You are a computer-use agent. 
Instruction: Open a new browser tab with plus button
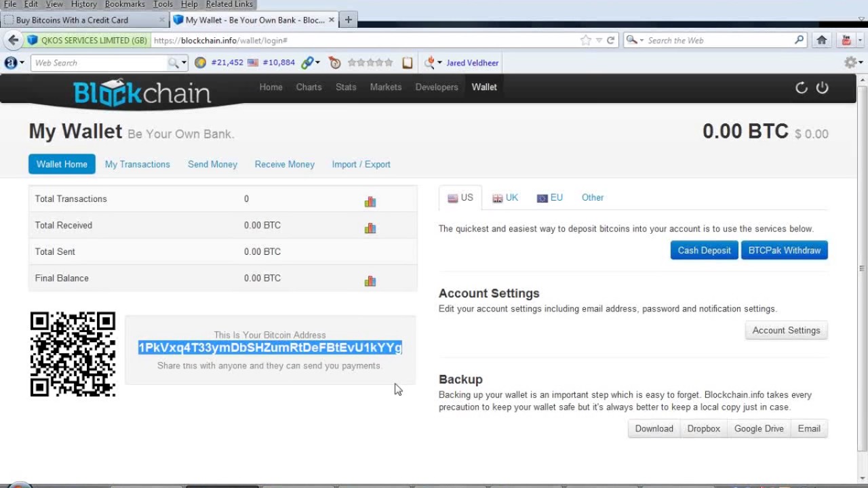(x=348, y=20)
